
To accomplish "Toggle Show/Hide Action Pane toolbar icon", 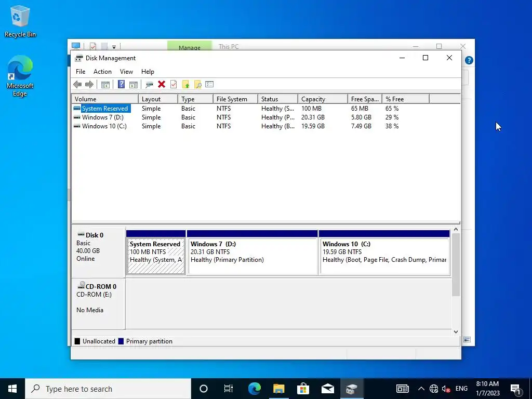I will click(x=134, y=85).
